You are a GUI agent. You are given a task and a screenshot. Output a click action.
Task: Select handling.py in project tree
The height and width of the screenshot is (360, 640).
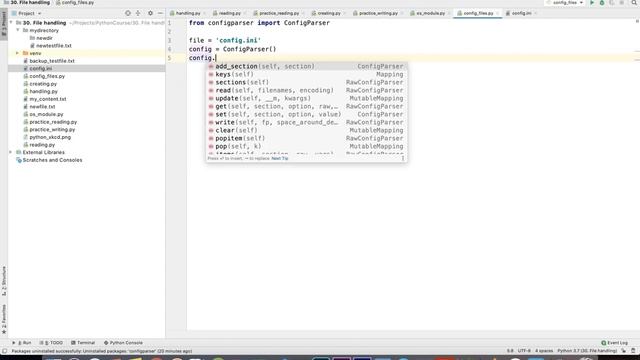coord(43,91)
